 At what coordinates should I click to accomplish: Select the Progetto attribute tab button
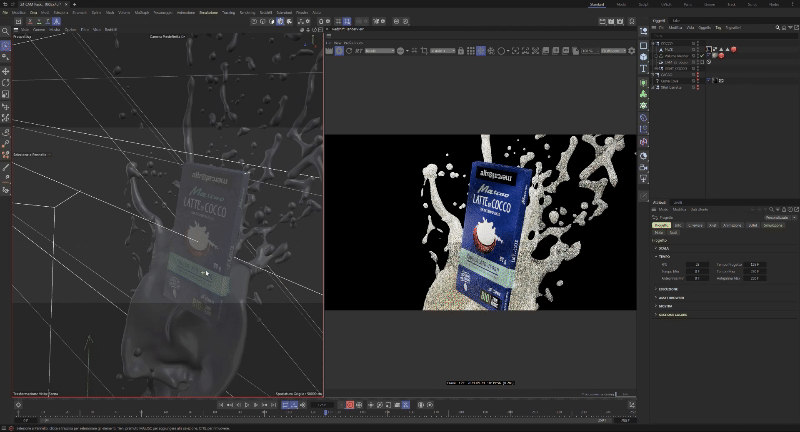[x=661, y=225]
